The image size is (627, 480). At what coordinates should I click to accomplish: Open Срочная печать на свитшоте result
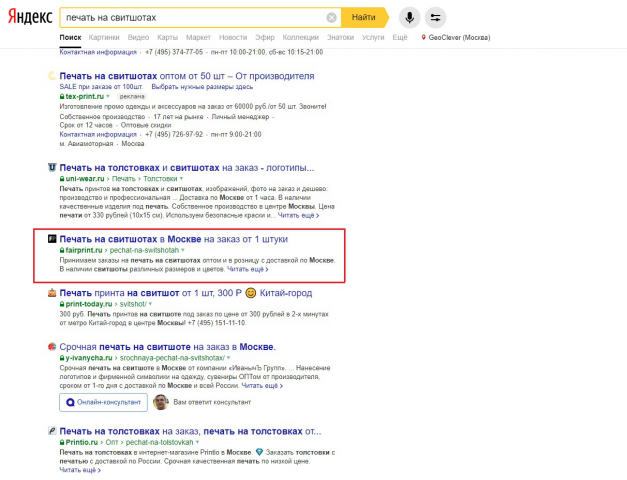[x=168, y=347]
